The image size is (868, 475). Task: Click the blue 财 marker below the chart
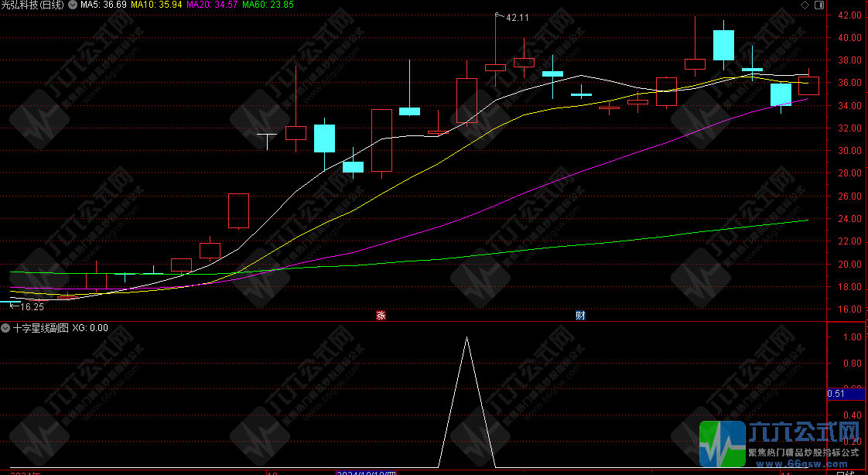[x=580, y=316]
